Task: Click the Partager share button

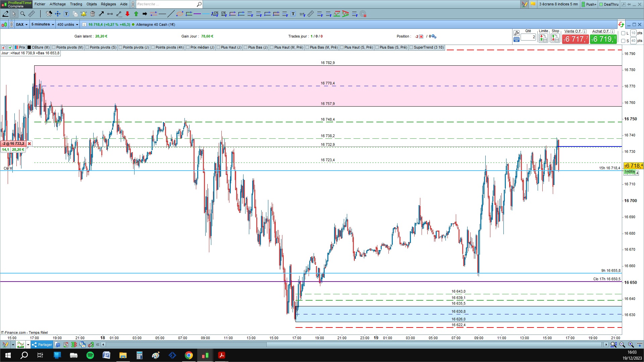Action: pyautogui.click(x=42, y=345)
